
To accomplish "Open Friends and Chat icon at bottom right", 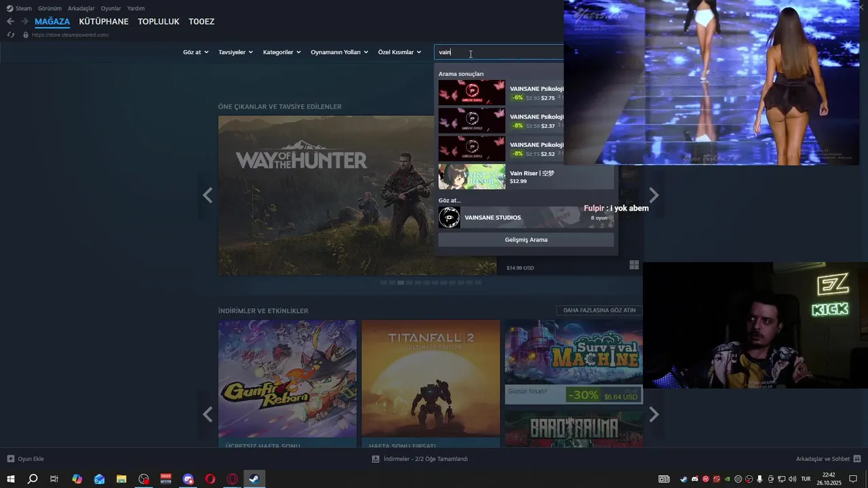I will tap(857, 459).
